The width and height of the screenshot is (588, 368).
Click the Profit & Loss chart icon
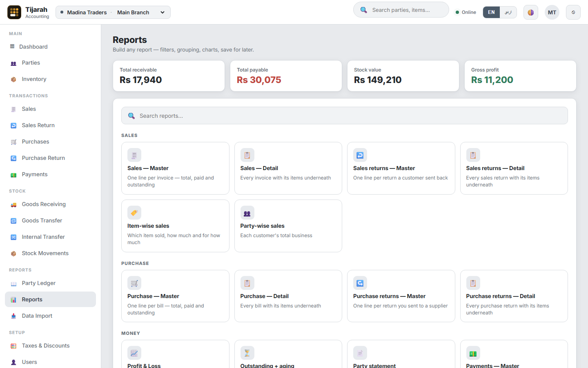(134, 353)
